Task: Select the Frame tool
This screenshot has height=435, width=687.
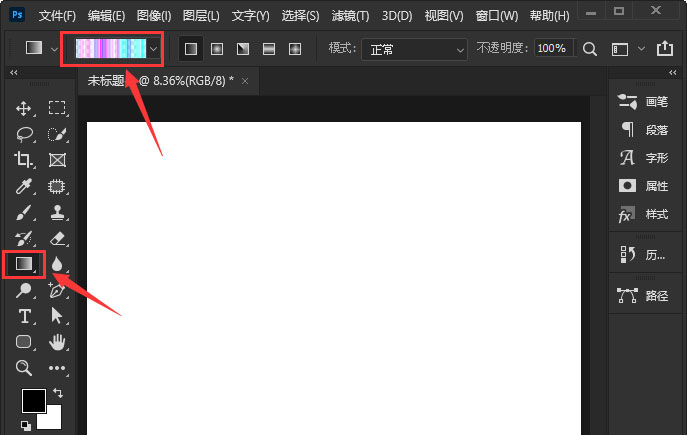Action: click(57, 160)
